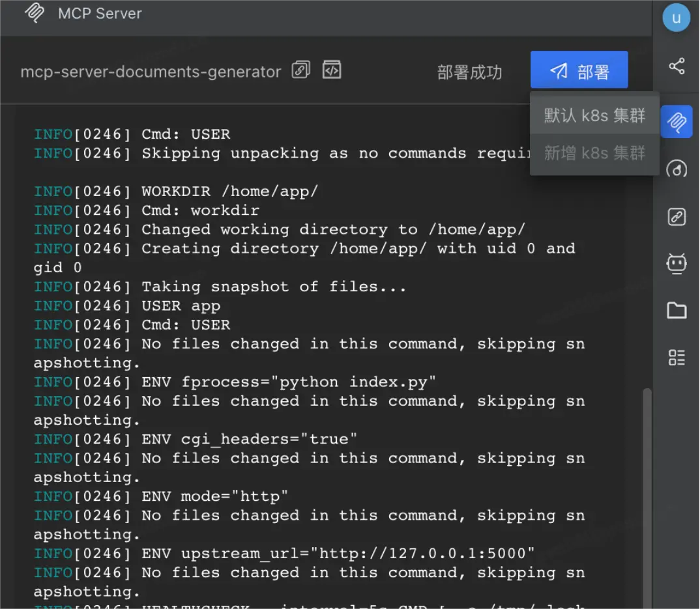The width and height of the screenshot is (700, 609).
Task: Open the robot assistant icon in sidebar
Action: (677, 263)
